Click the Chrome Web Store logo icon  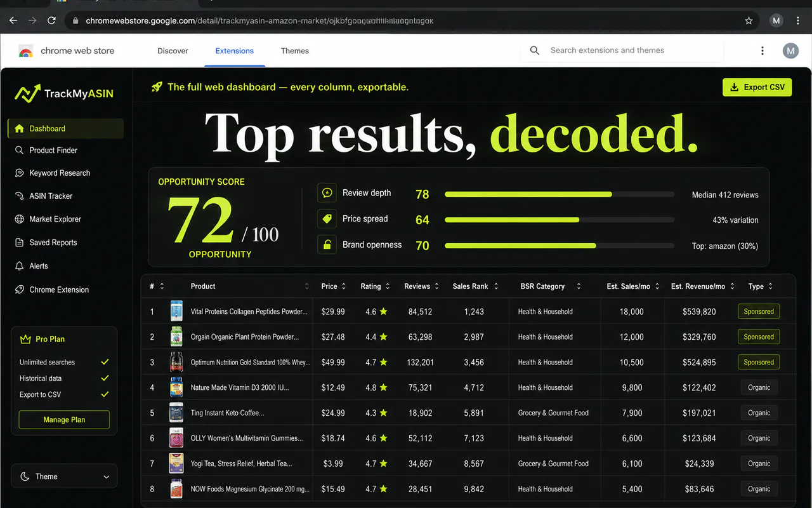pyautogui.click(x=26, y=51)
